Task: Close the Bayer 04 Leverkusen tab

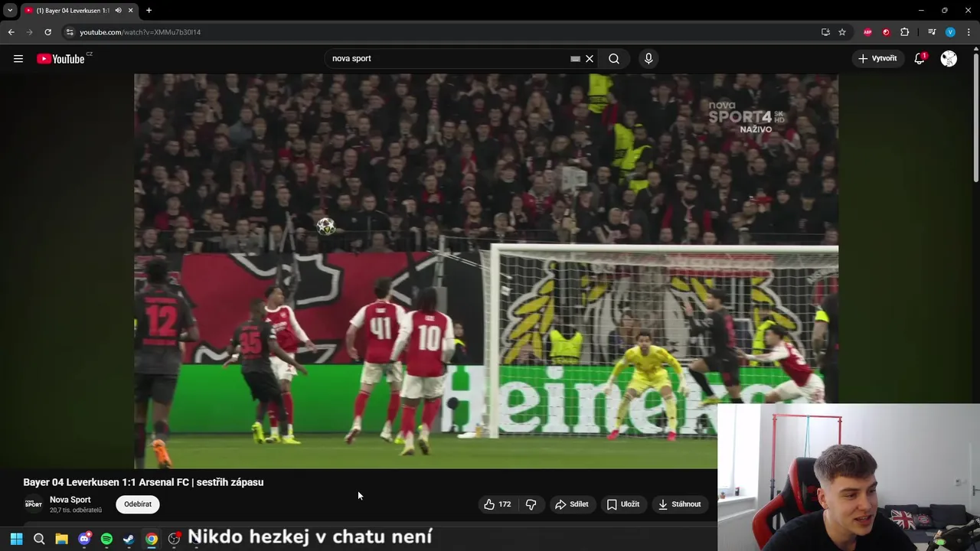Action: pos(130,10)
